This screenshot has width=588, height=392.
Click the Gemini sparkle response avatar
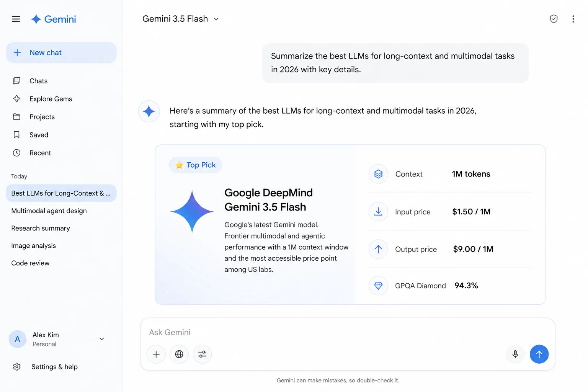(x=149, y=111)
